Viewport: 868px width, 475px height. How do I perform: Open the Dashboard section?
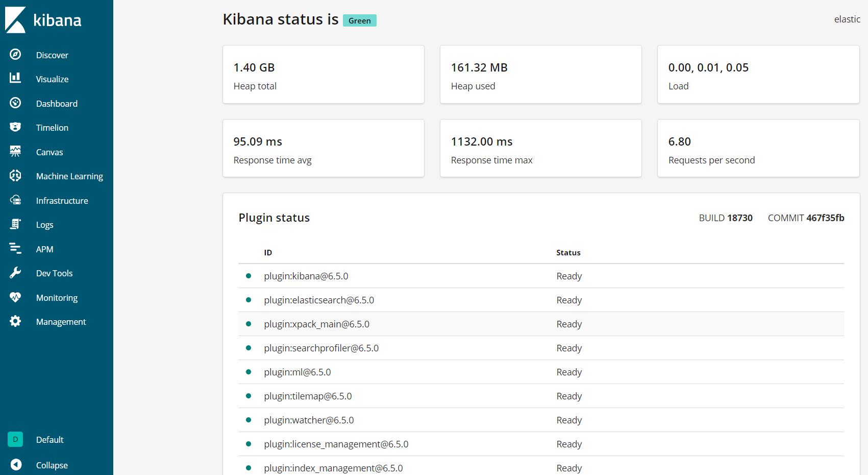[x=57, y=103]
